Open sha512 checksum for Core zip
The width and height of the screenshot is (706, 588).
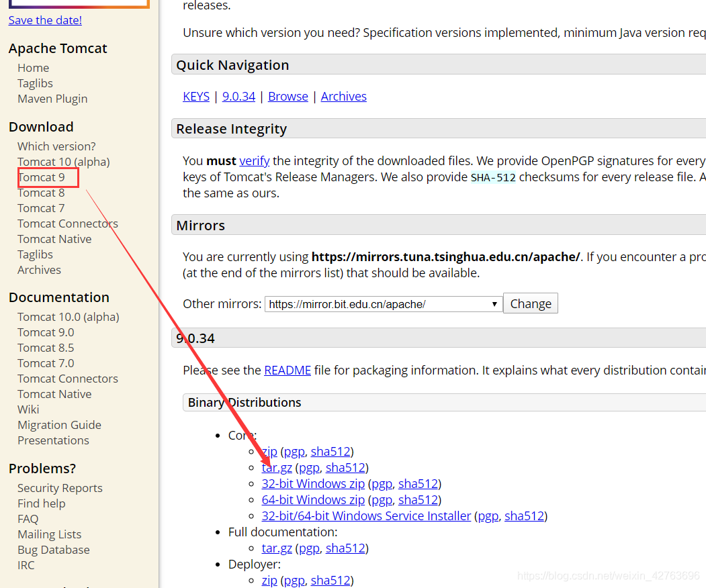(330, 451)
